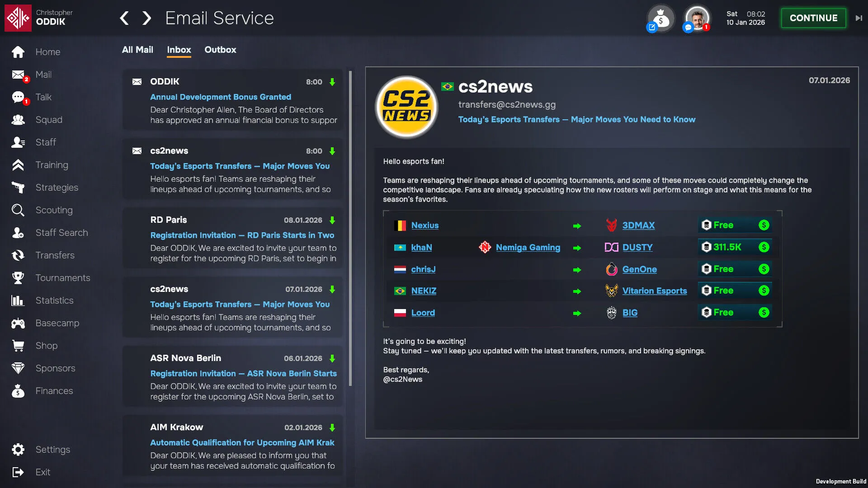Click the mail list scrollbar
The image size is (868, 488).
350,228
